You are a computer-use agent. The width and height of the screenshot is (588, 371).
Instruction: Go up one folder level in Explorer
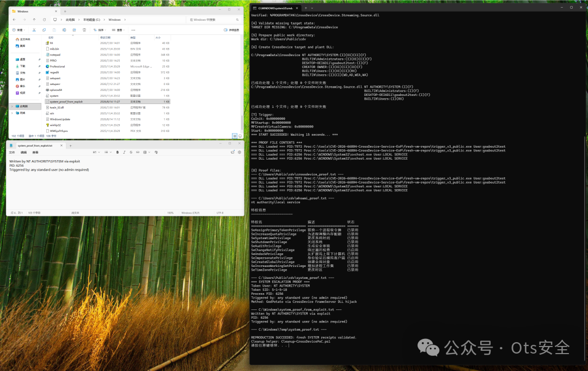pyautogui.click(x=34, y=20)
